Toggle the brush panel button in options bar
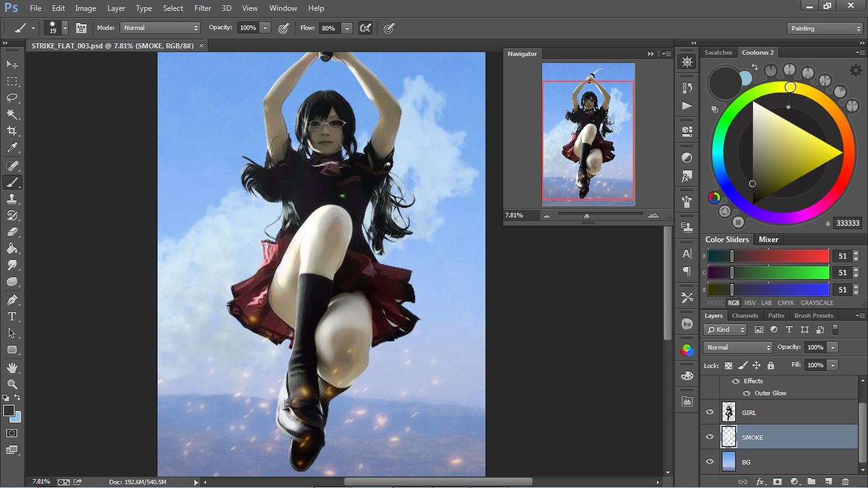 tap(81, 28)
